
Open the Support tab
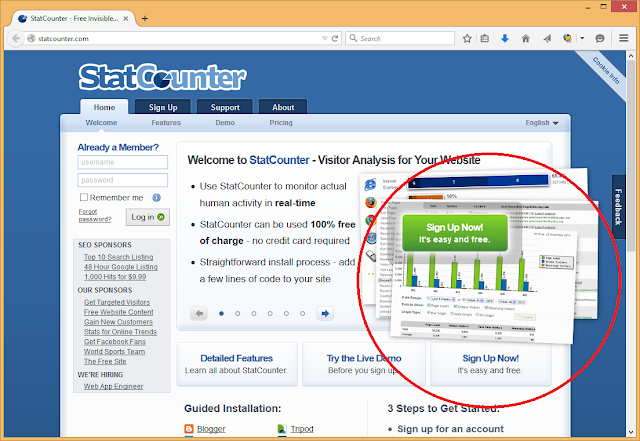click(x=225, y=107)
